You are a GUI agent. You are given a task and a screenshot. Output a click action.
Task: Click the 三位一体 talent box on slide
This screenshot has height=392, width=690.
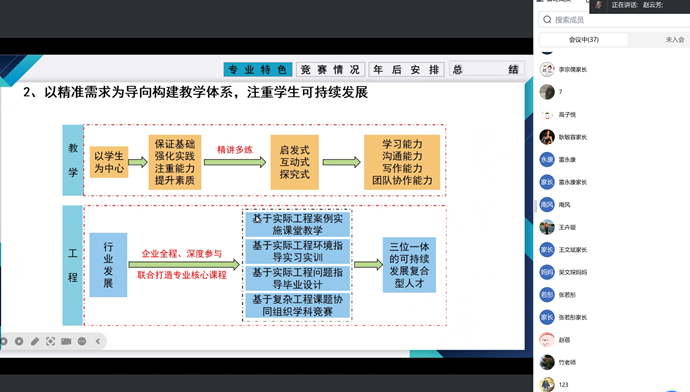[409, 265]
